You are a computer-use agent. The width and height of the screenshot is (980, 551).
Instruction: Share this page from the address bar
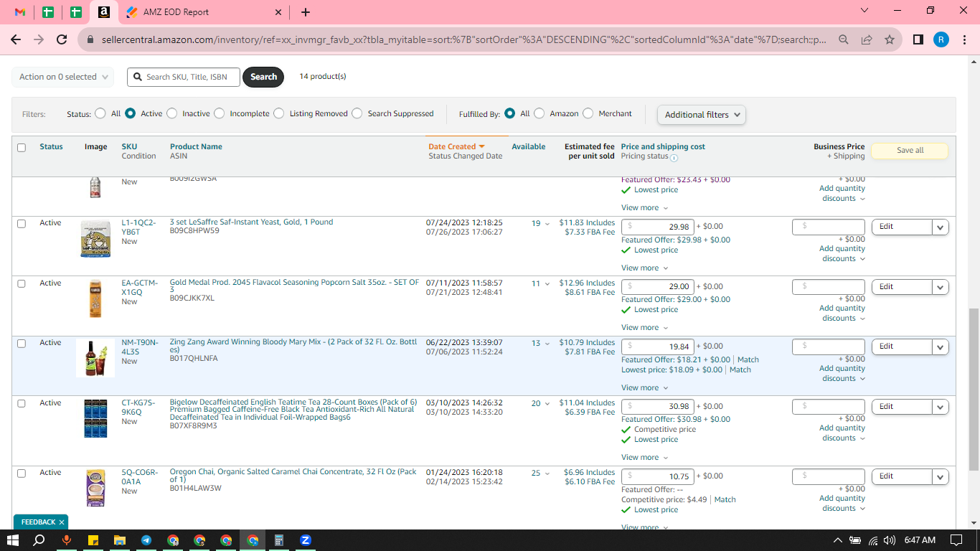coord(867,39)
